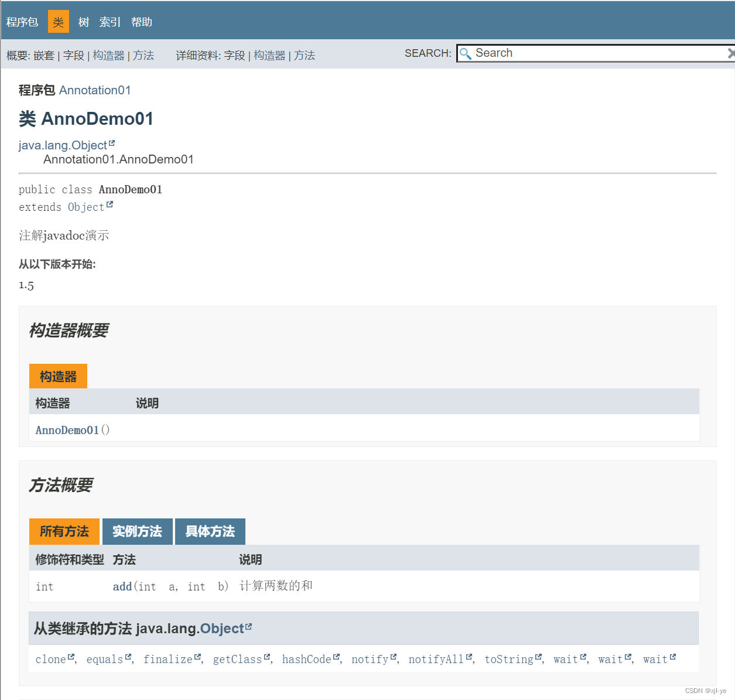Click external link icon after extends Object
The image size is (735, 700).
(x=110, y=204)
